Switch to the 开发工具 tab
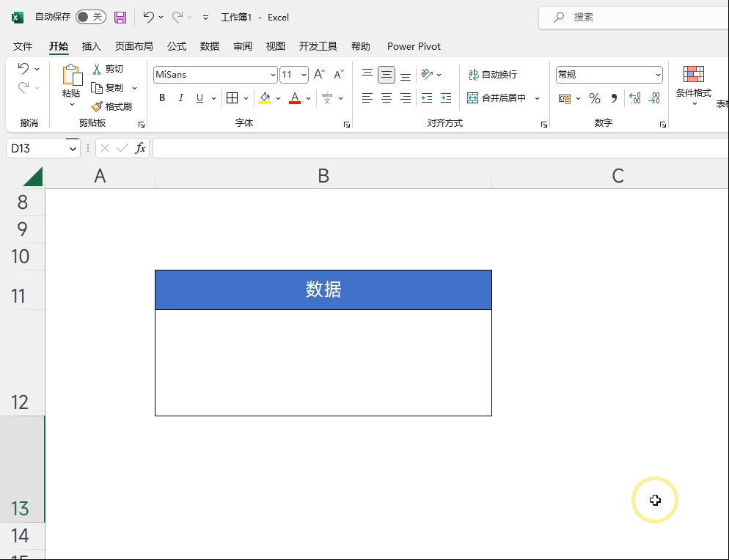Screen dimensions: 729x560 tap(318, 46)
